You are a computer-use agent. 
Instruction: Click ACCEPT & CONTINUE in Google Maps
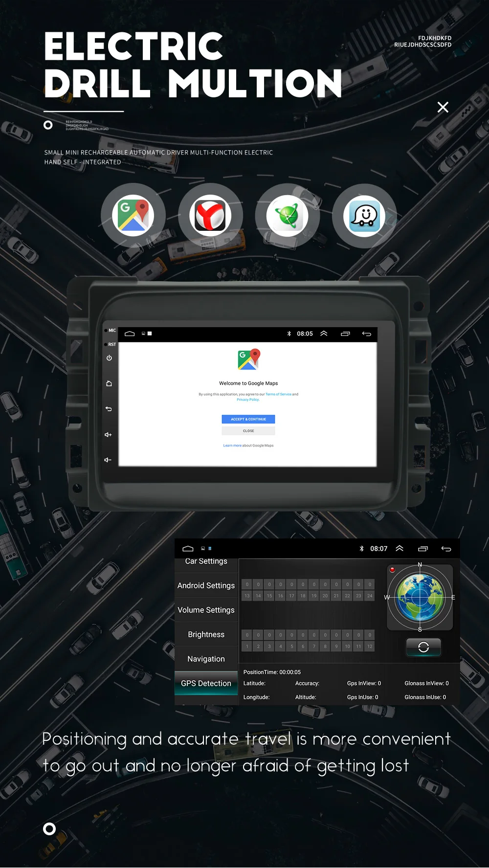coord(248,419)
